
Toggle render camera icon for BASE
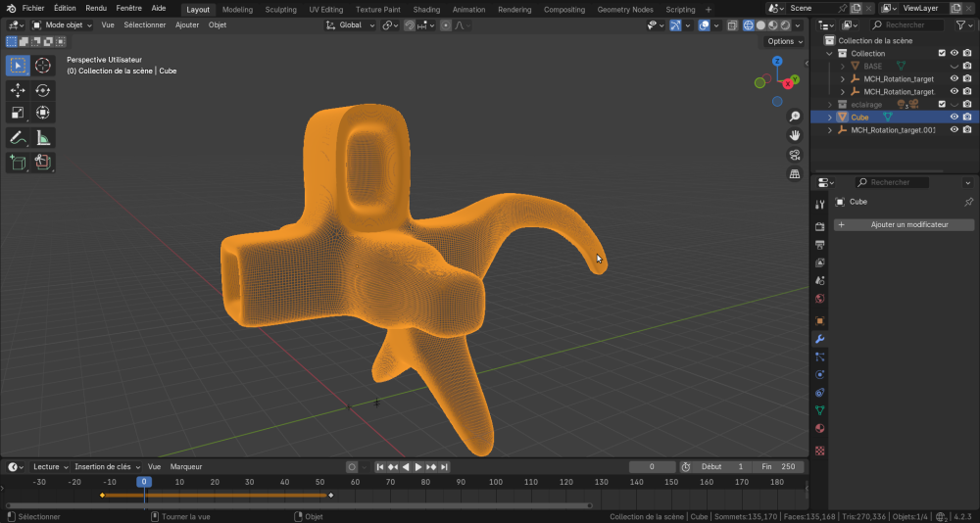[x=967, y=67]
